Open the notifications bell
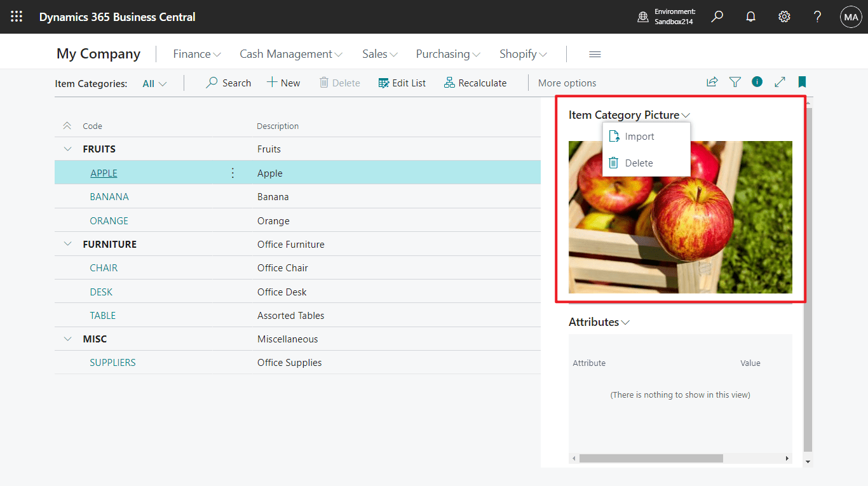The height and width of the screenshot is (486, 868). pos(750,16)
